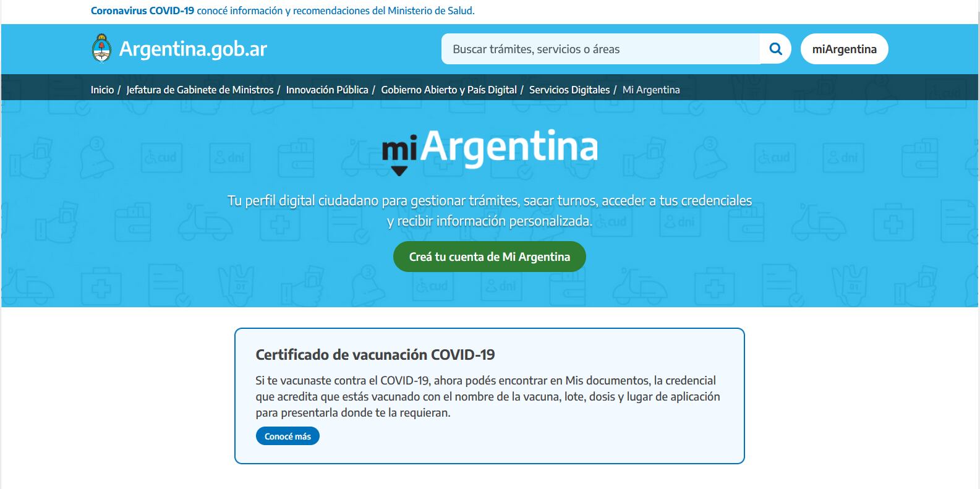
Task: Open Jefatura de Gabinete de Ministros breadcrumb
Action: [200, 90]
